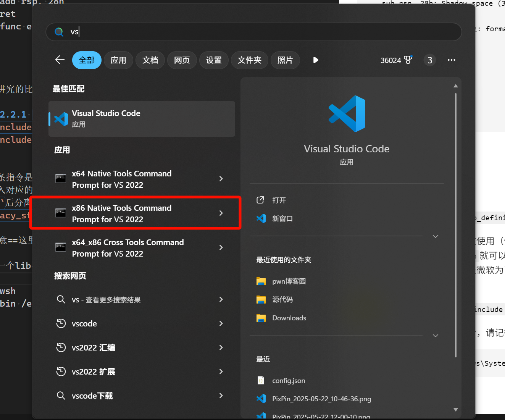
Task: Click the 搜索网页 section heading
Action: (x=70, y=276)
